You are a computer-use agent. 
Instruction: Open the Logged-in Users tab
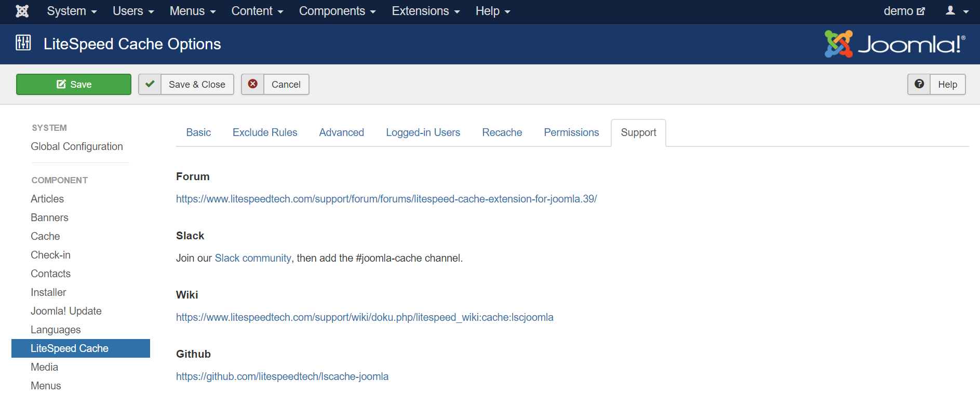(423, 132)
